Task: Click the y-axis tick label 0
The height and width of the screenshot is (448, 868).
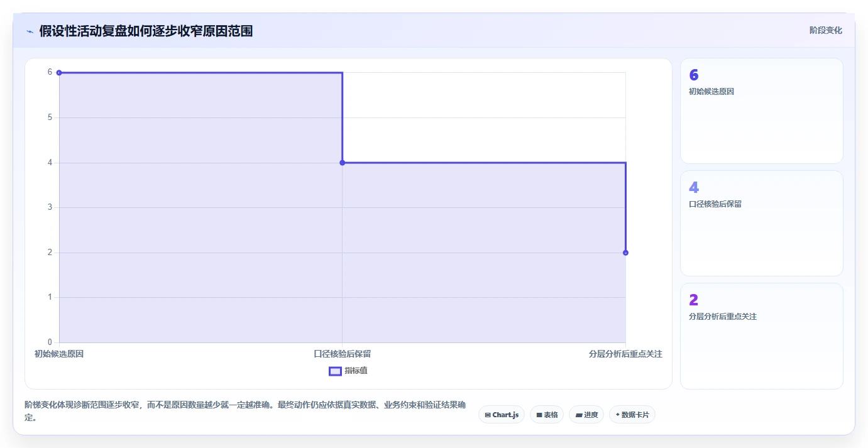Action: [50, 342]
